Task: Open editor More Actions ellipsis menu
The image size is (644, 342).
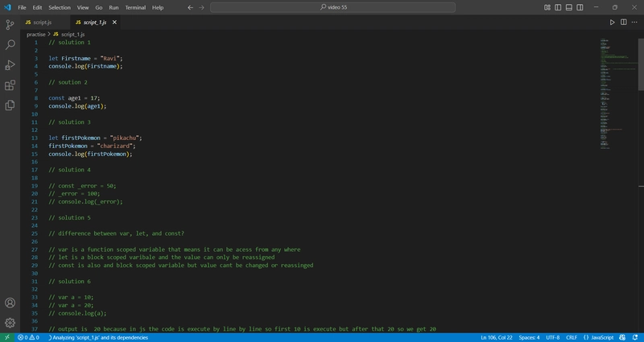Action: tap(634, 23)
